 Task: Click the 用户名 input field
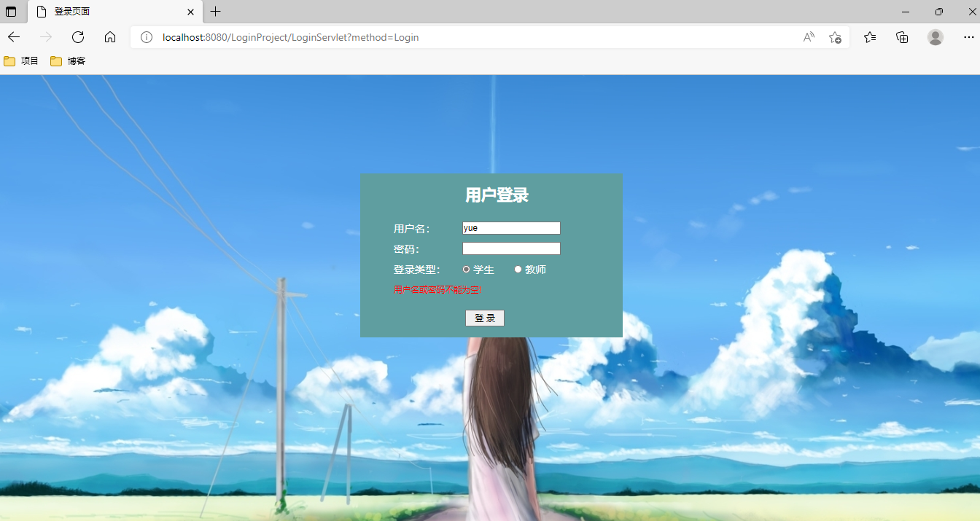(x=511, y=228)
